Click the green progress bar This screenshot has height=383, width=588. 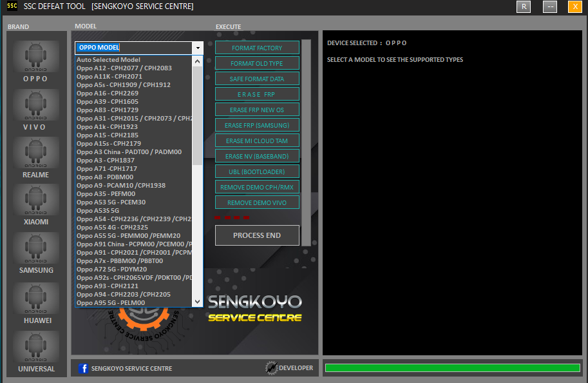(452, 366)
